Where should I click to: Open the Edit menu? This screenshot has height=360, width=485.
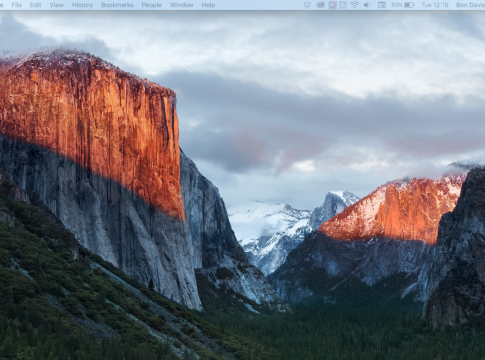[x=36, y=5]
